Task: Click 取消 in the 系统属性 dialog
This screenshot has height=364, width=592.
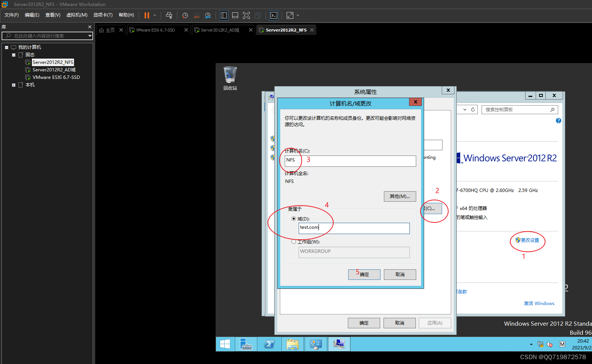Action: pos(399,323)
